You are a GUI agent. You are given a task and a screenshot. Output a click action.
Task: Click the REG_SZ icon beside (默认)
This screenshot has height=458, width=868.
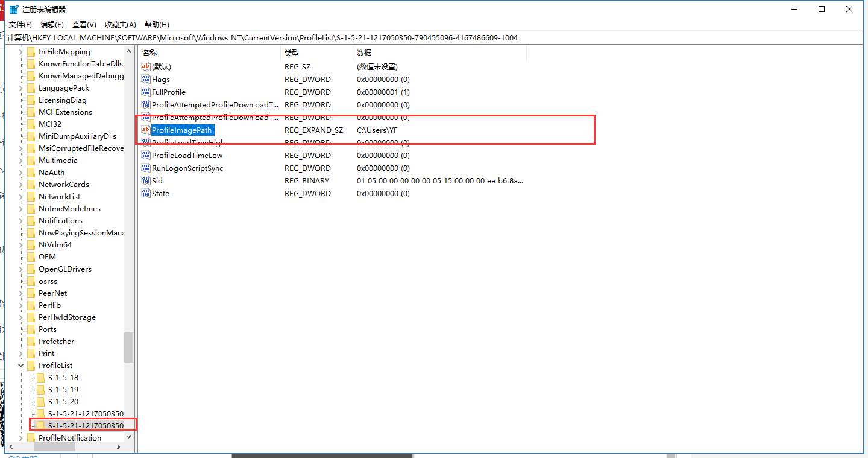click(x=145, y=66)
